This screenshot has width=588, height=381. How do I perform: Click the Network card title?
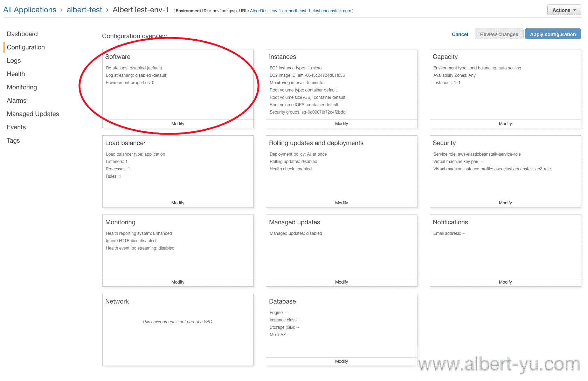pyautogui.click(x=117, y=301)
